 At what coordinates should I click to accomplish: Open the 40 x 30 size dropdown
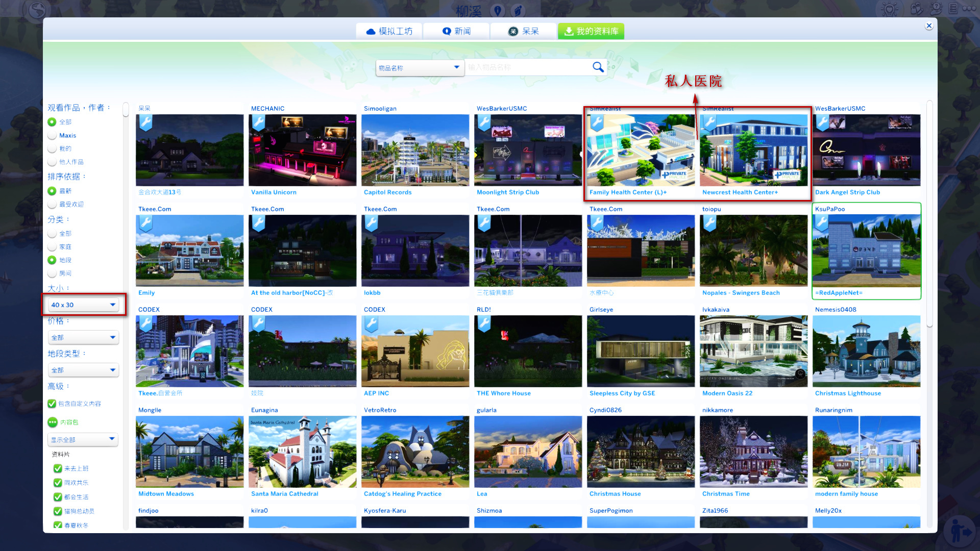[x=83, y=305]
